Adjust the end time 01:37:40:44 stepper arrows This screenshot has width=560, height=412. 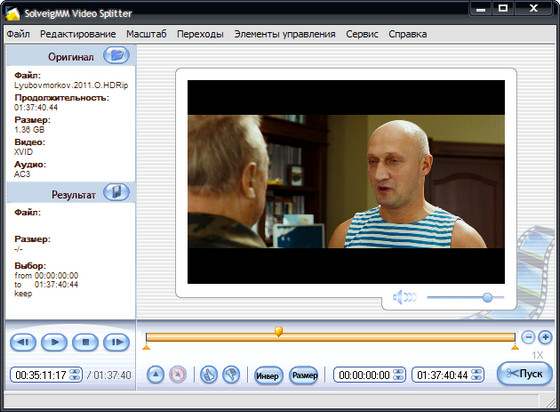click(x=477, y=375)
